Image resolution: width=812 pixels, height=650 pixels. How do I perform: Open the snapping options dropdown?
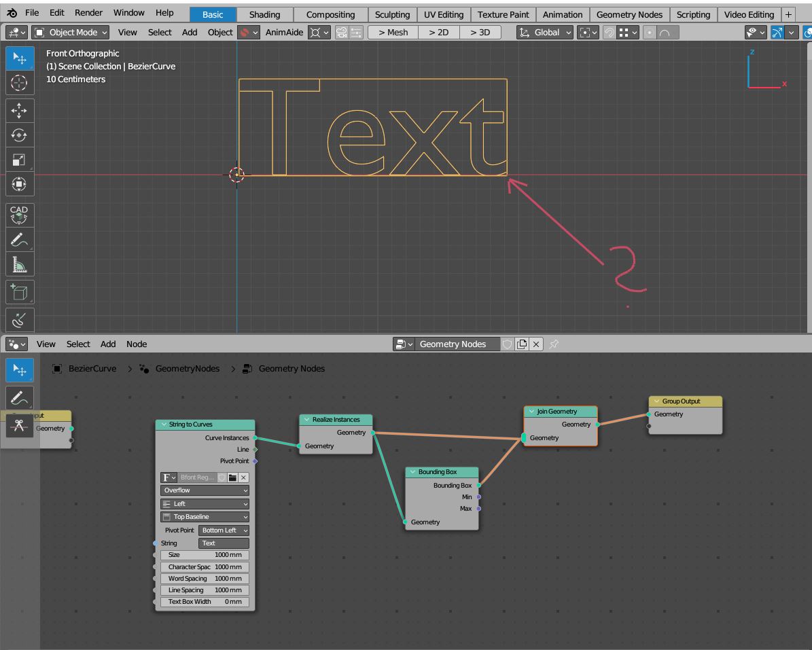628,33
